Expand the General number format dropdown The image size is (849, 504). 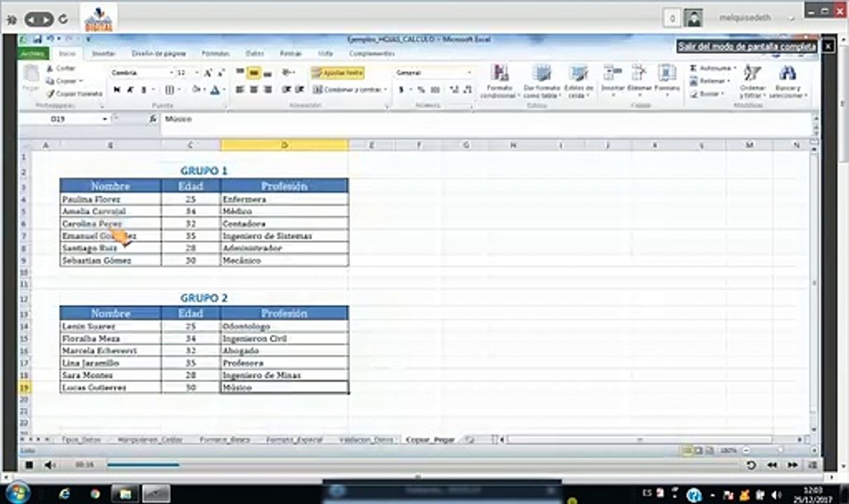pos(469,72)
